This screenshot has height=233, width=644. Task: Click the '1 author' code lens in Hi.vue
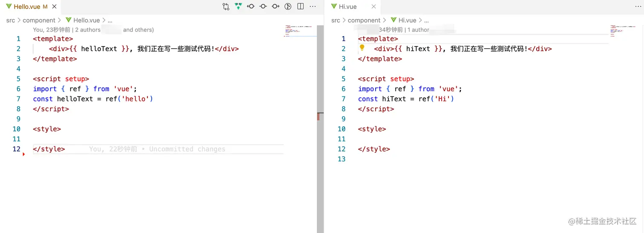click(x=418, y=30)
